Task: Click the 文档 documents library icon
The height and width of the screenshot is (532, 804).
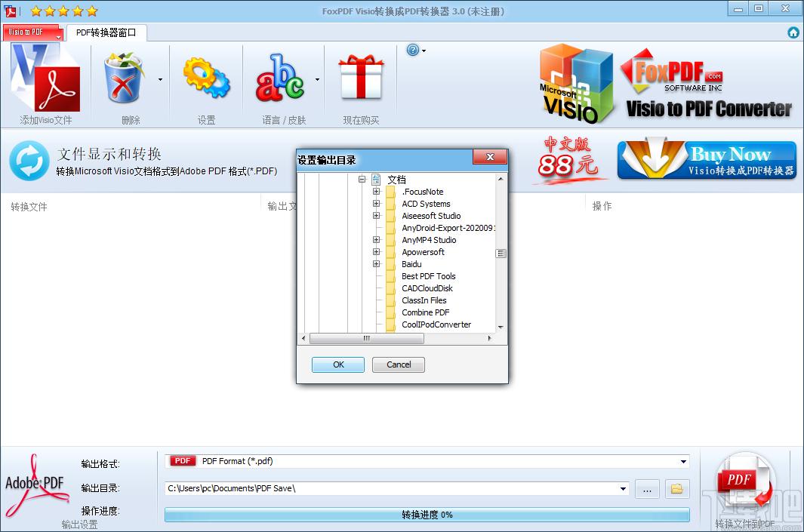Action: click(x=376, y=180)
